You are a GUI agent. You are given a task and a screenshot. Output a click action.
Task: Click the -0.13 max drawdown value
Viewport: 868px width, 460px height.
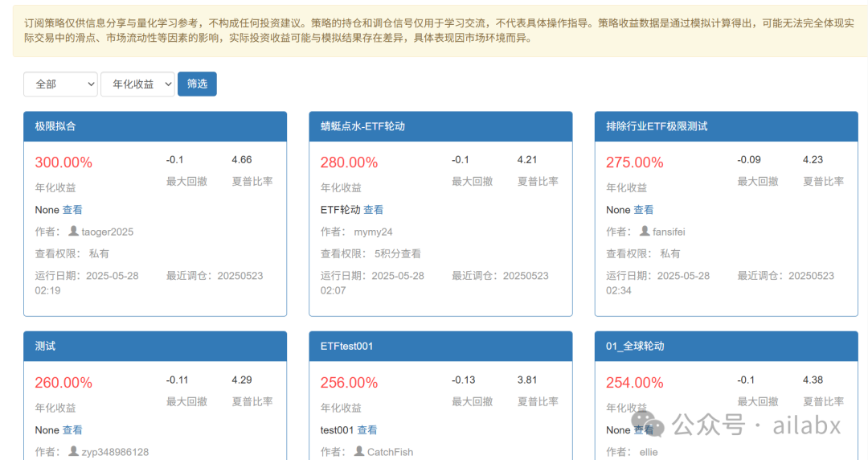464,380
